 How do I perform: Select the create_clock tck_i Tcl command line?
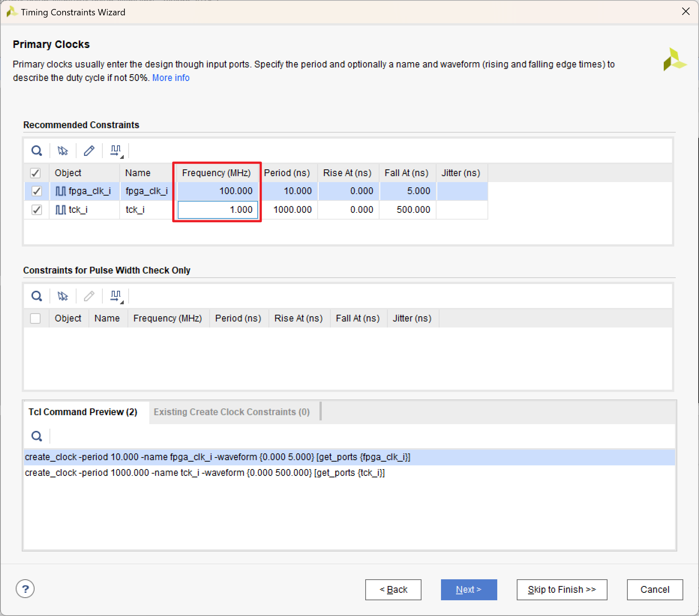pyautogui.click(x=205, y=473)
